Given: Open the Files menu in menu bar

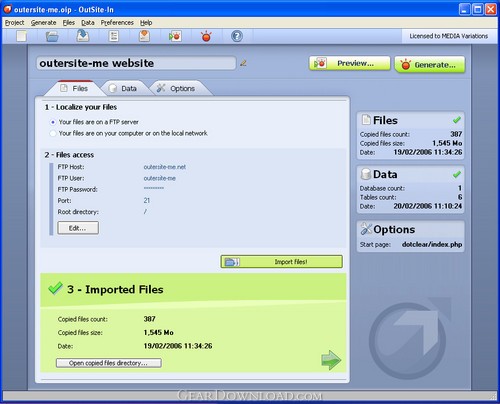Looking at the screenshot, I should point(69,23).
